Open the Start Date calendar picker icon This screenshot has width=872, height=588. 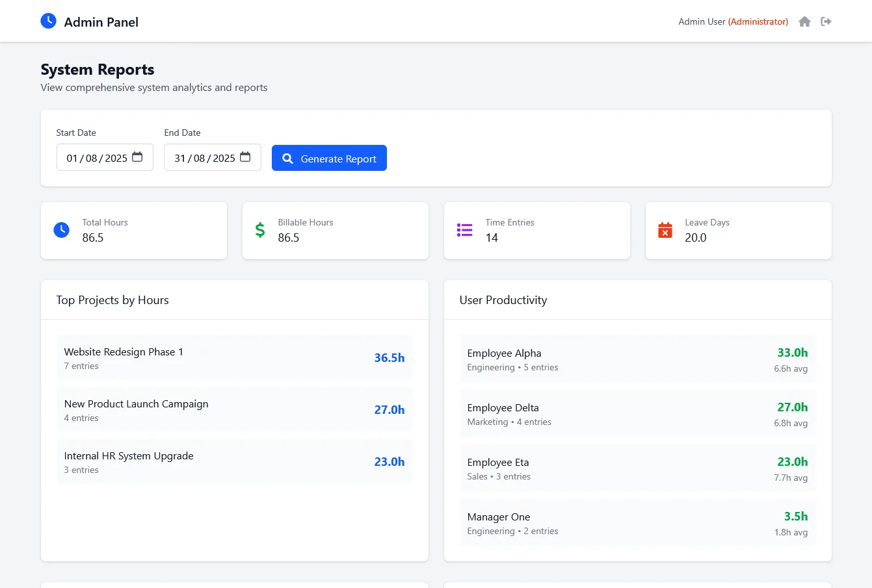(137, 157)
